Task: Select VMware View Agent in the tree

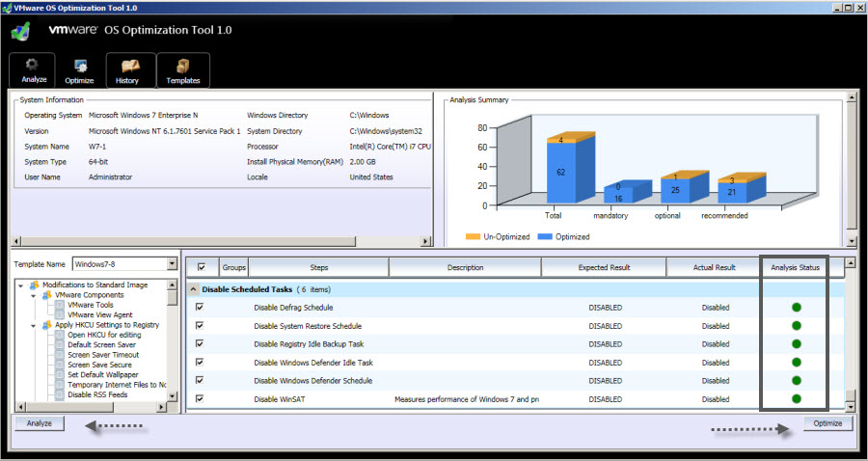Action: (100, 315)
